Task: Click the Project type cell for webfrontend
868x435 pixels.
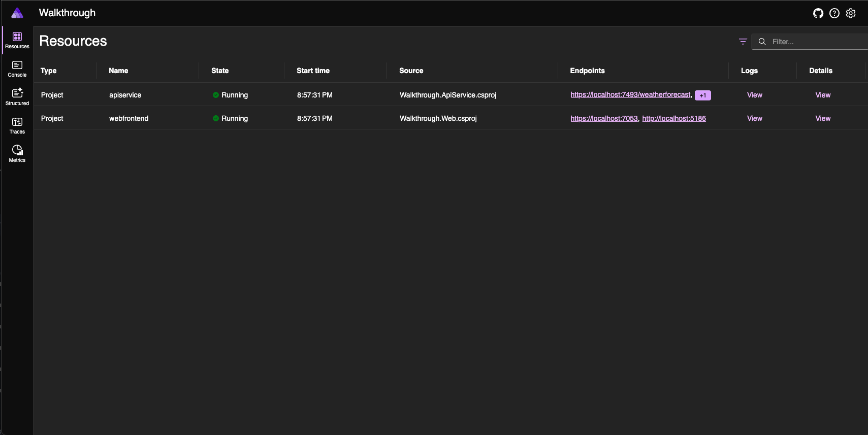Action: [x=52, y=118]
